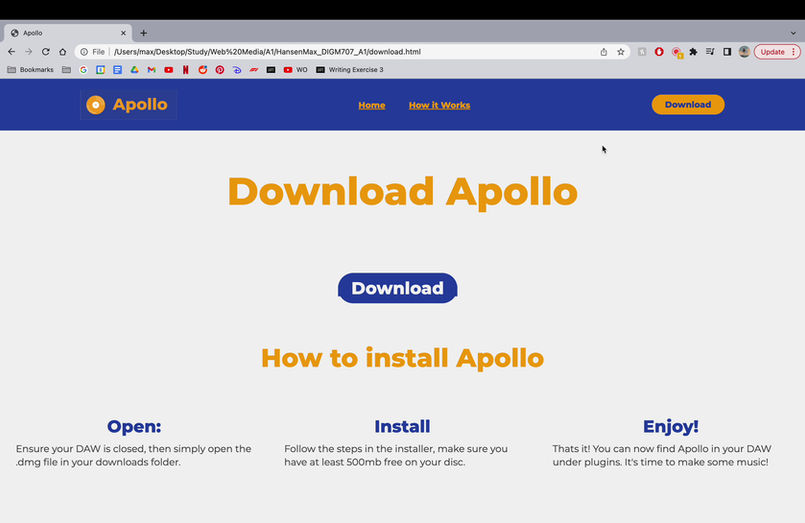Image resolution: width=805 pixels, height=523 pixels.
Task: Open the Google bookmark
Action: coord(83,70)
